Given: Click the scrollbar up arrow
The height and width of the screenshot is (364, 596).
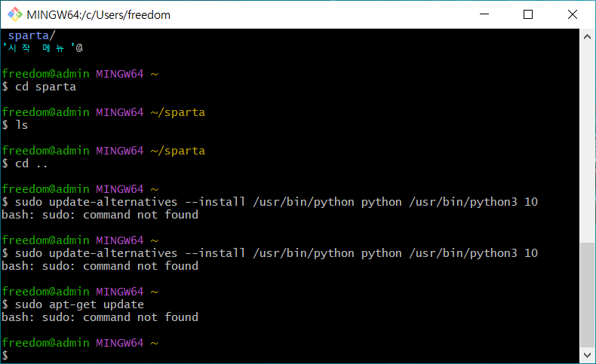Looking at the screenshot, I should pos(587,37).
